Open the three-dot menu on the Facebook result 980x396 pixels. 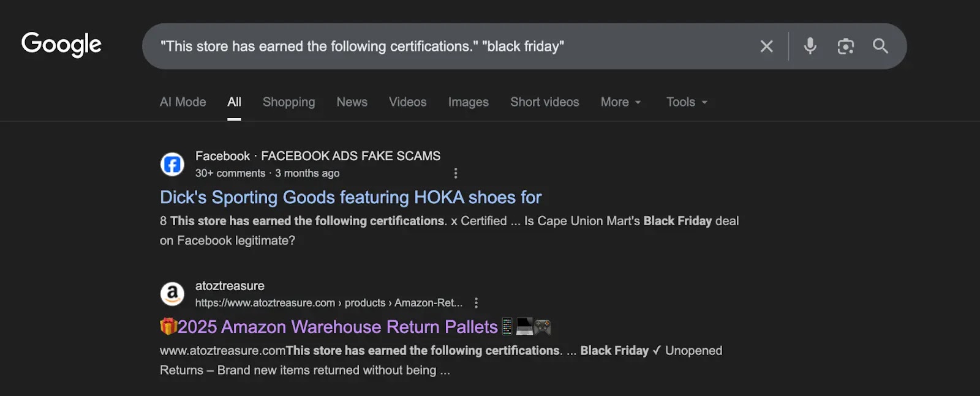[x=456, y=173]
